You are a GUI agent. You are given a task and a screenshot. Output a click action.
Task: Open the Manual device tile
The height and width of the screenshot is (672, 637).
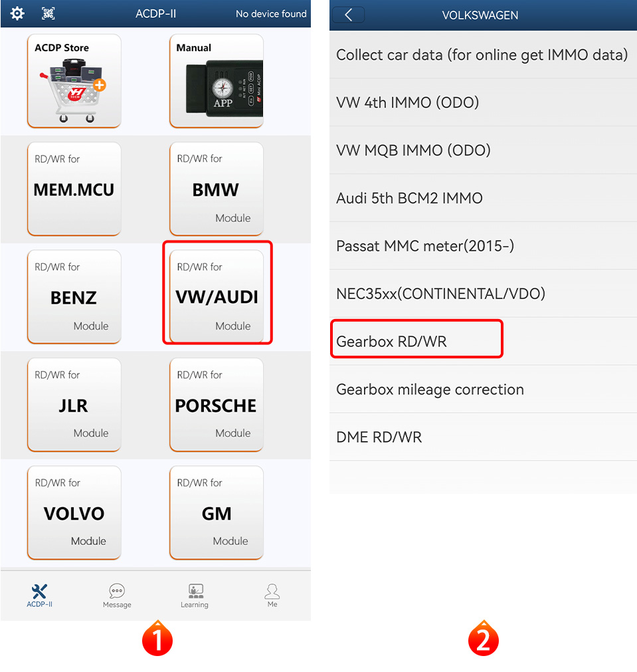[x=217, y=81]
